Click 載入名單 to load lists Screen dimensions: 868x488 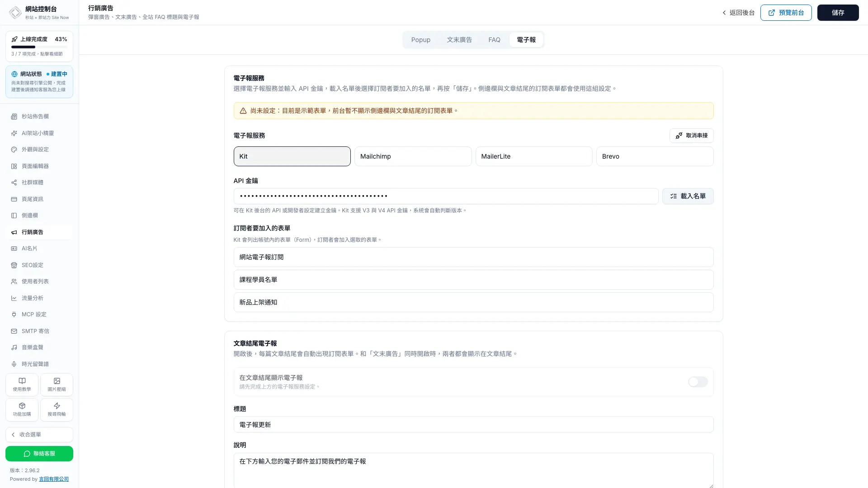[688, 196]
